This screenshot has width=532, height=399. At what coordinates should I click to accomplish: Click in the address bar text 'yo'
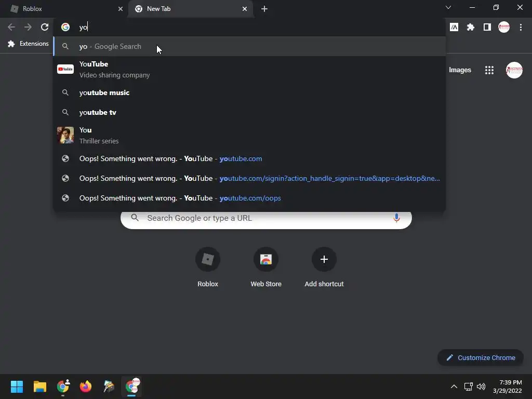[x=83, y=27]
